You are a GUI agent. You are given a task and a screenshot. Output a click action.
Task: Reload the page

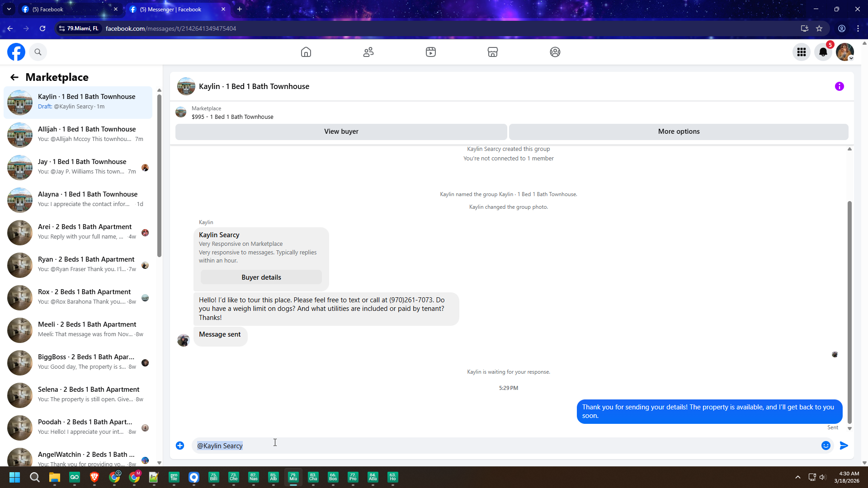point(42,28)
